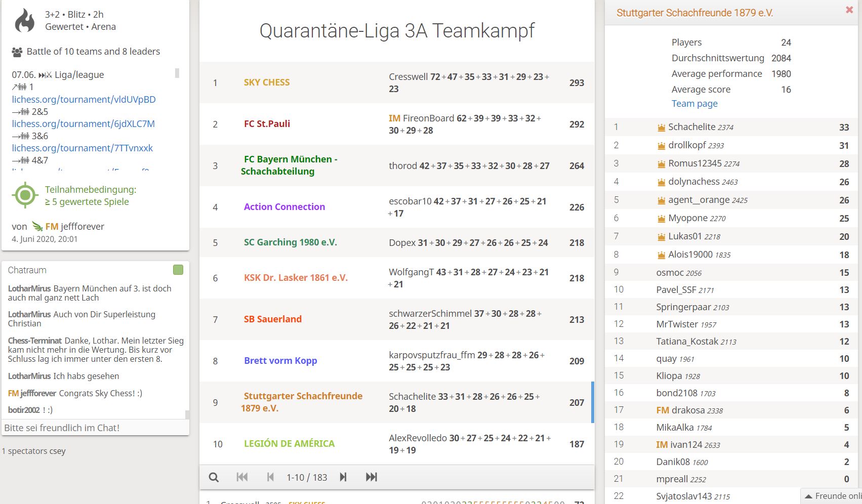Click into the chat message input field
This screenshot has height=504, width=862.
95,428
